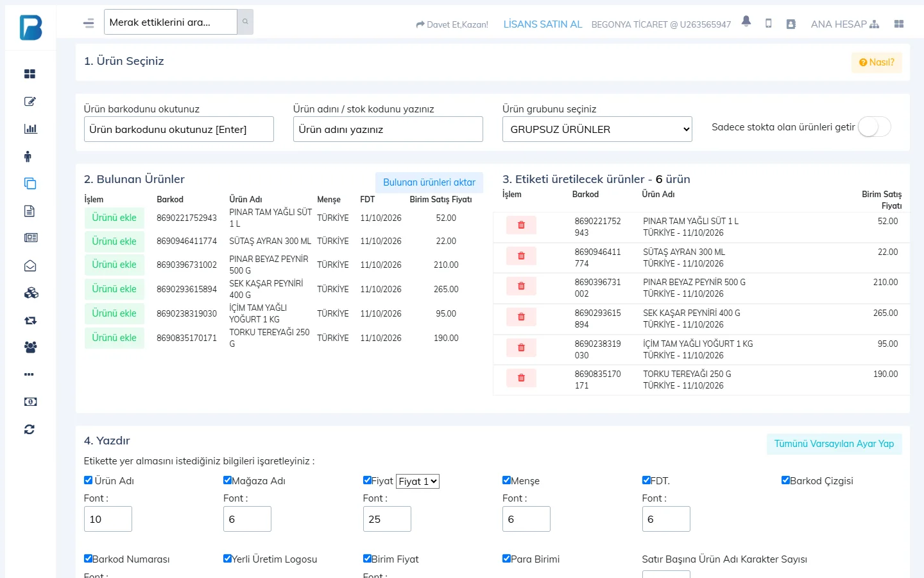Click the Fiyat font size field
924x578 pixels.
(387, 519)
